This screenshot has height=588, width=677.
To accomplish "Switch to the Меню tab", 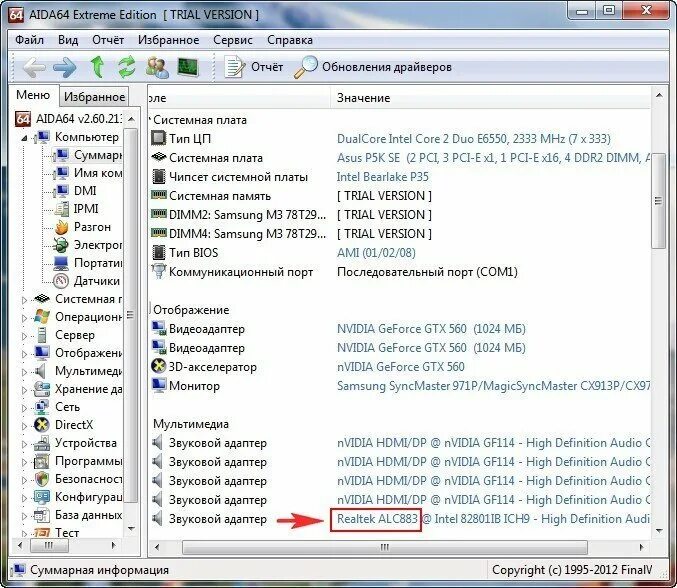I will [x=33, y=95].
